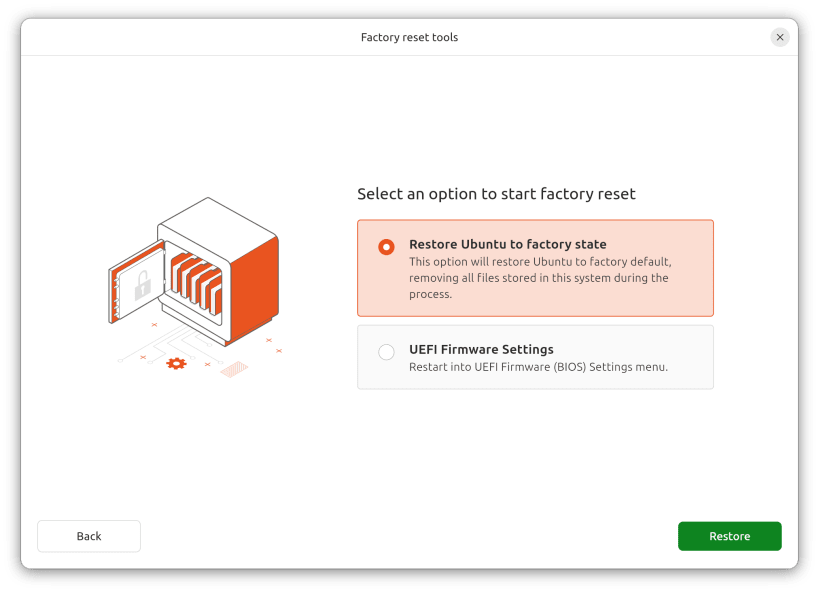This screenshot has width=819, height=592.
Task: Click the 'Factory reset tools' window title
Action: tap(409, 37)
